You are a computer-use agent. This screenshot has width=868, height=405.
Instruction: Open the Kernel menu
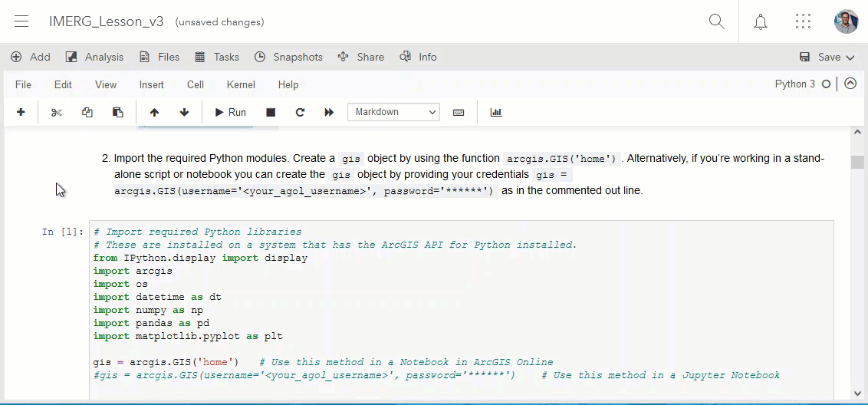pyautogui.click(x=241, y=84)
